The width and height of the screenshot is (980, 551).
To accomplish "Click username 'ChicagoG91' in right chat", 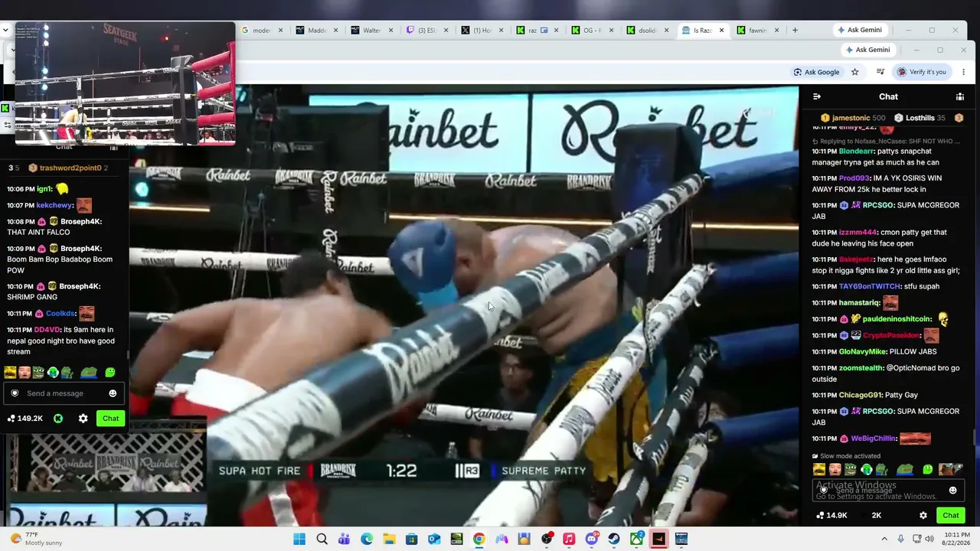I will 861,395.
